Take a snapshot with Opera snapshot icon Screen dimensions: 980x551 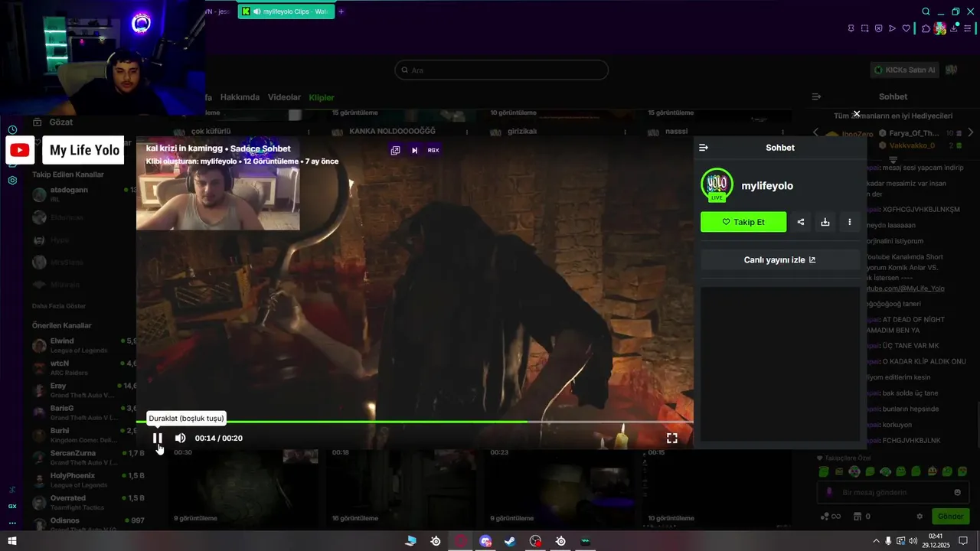click(x=864, y=28)
